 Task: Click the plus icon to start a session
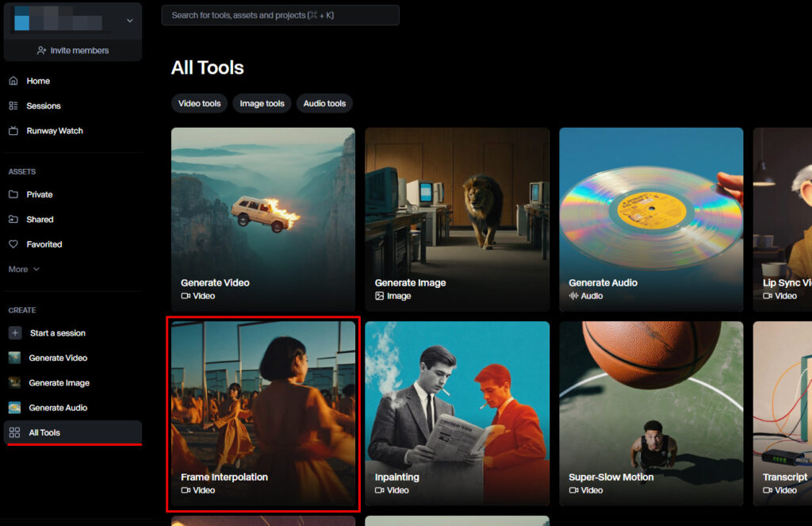(x=14, y=333)
